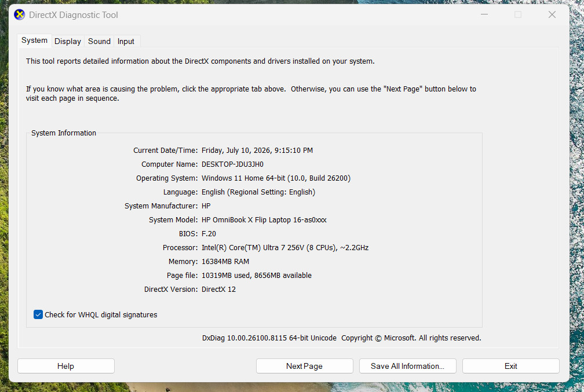Click the Help button
584x392 pixels.
coord(66,366)
